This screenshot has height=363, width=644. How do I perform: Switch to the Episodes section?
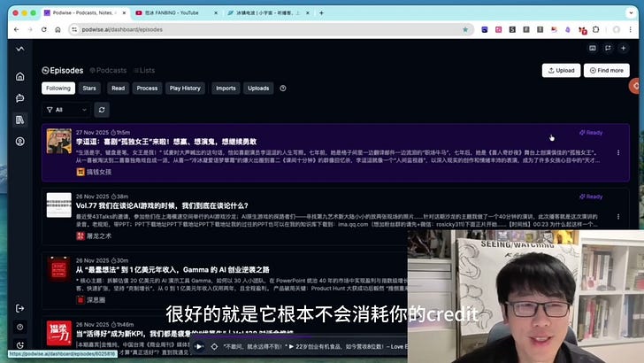(63, 71)
